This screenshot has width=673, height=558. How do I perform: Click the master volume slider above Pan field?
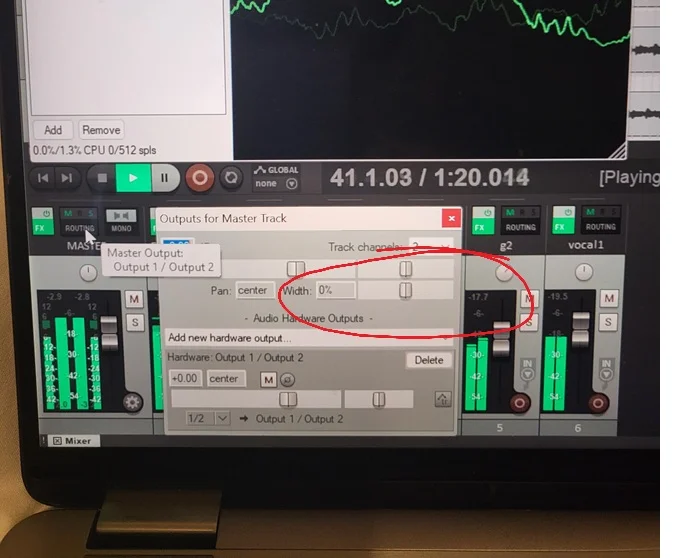click(x=296, y=269)
